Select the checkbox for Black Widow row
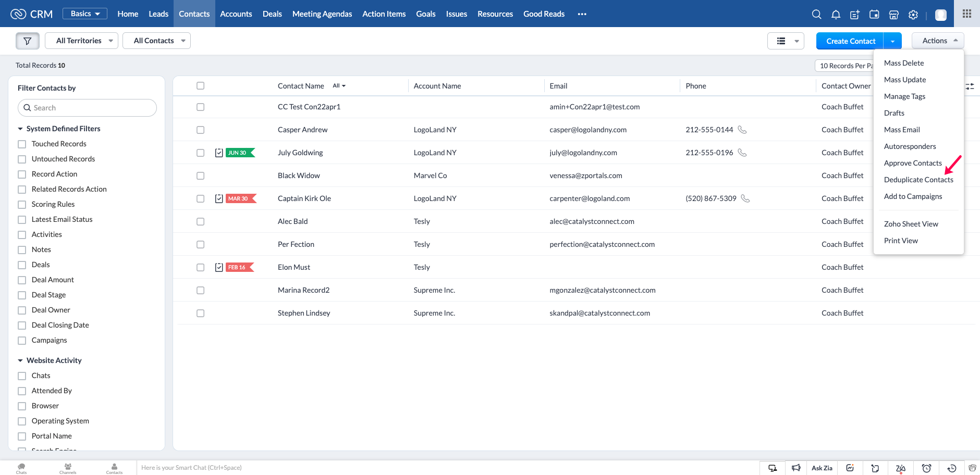Screen dimensions: 980x475 (x=200, y=176)
